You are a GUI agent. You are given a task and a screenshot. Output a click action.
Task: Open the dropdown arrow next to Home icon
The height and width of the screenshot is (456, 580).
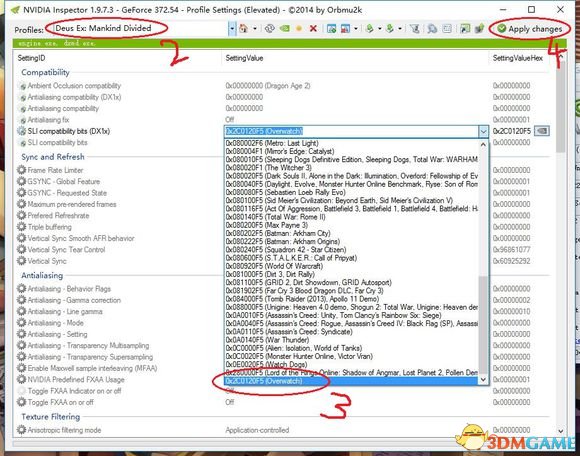pos(255,28)
